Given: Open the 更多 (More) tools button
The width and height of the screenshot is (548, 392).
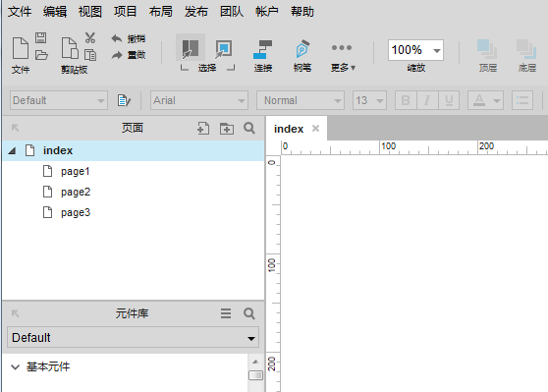Looking at the screenshot, I should point(343,56).
